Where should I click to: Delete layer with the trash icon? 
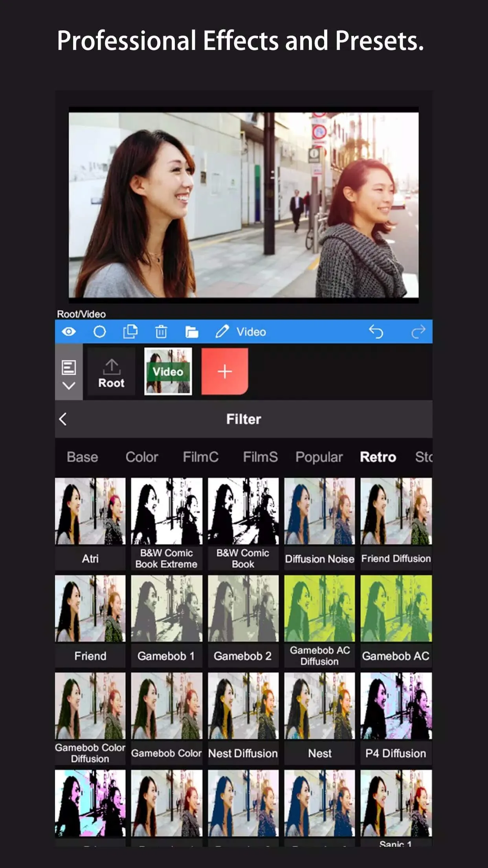click(x=161, y=332)
